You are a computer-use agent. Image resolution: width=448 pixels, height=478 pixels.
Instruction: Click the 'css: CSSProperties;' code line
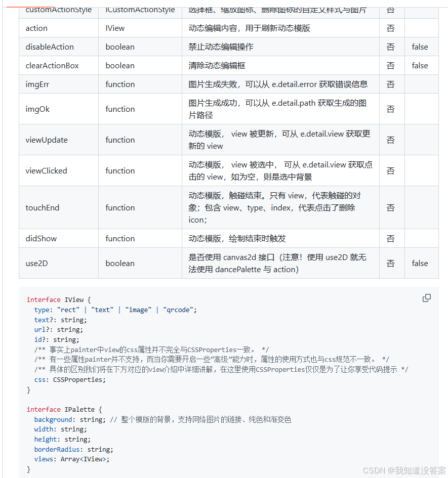(x=70, y=379)
